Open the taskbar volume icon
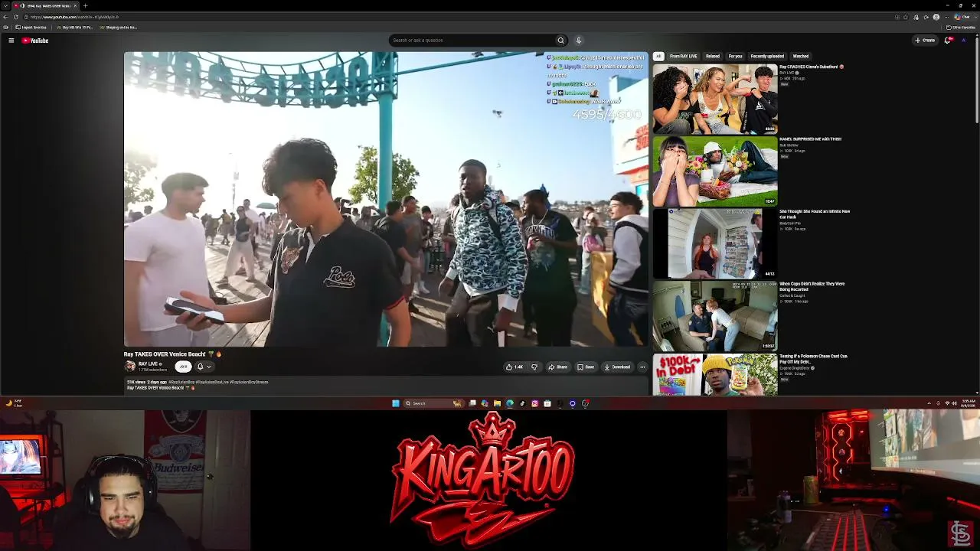 pyautogui.click(x=953, y=403)
